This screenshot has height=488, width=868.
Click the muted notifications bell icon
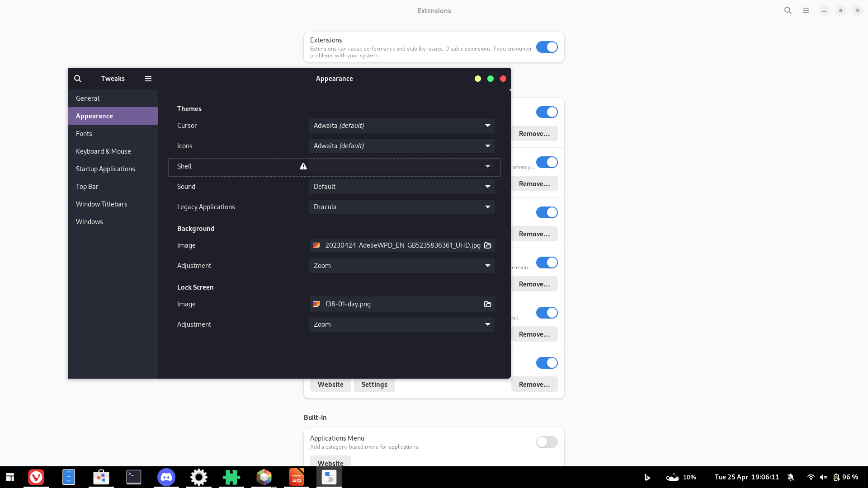pos(791,477)
